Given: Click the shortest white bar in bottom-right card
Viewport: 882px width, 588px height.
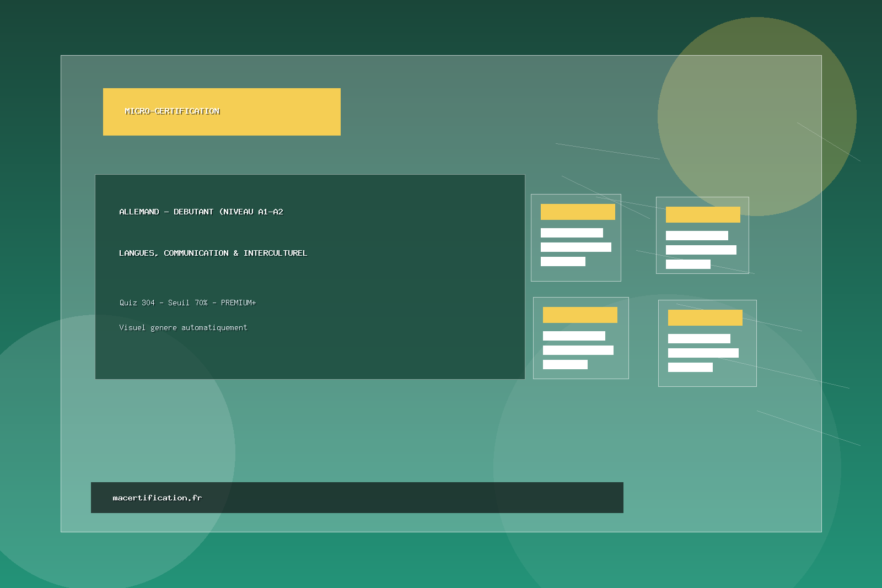Looking at the screenshot, I should [x=690, y=367].
